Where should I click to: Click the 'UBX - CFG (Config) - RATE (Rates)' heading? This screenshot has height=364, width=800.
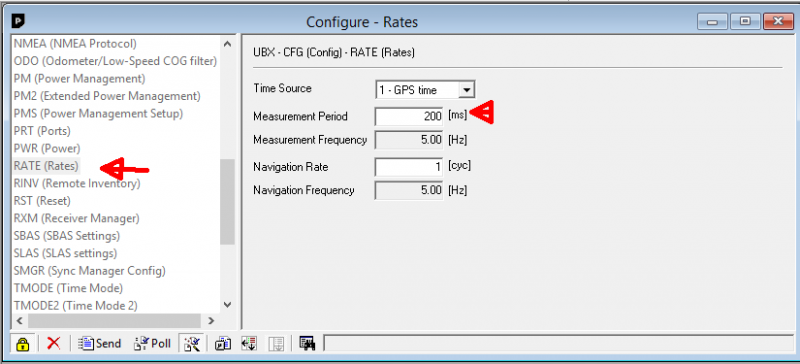334,53
